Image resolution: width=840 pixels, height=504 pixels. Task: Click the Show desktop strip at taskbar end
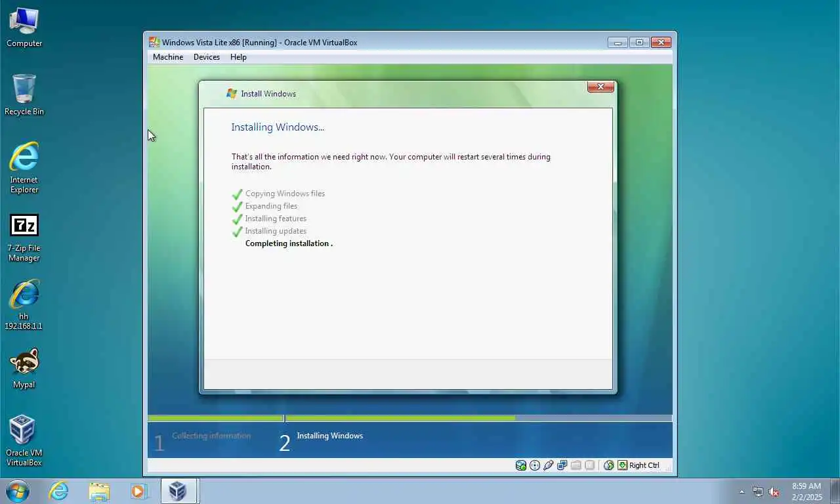pyautogui.click(x=835, y=491)
